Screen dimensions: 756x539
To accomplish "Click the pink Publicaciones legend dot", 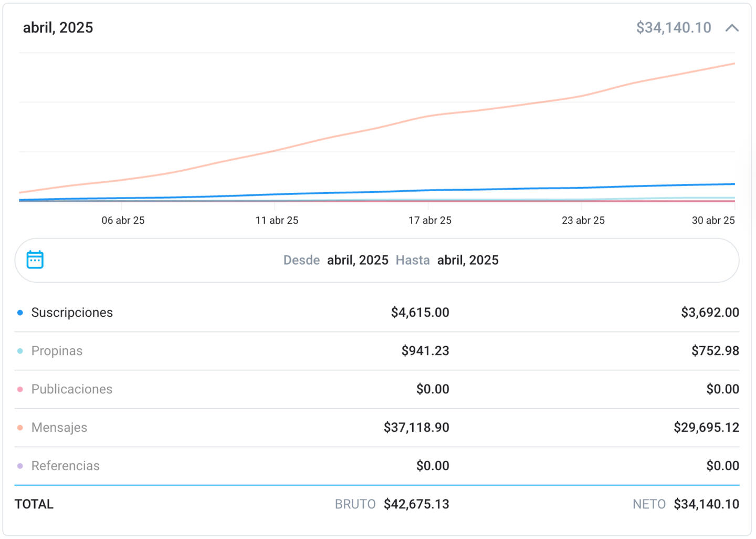I will click(x=20, y=389).
